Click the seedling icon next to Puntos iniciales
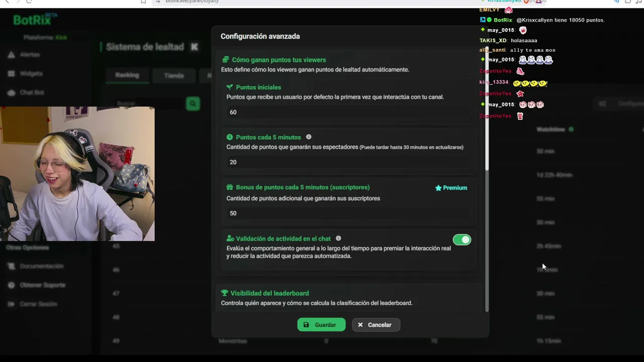The width and height of the screenshot is (644, 362). (230, 87)
